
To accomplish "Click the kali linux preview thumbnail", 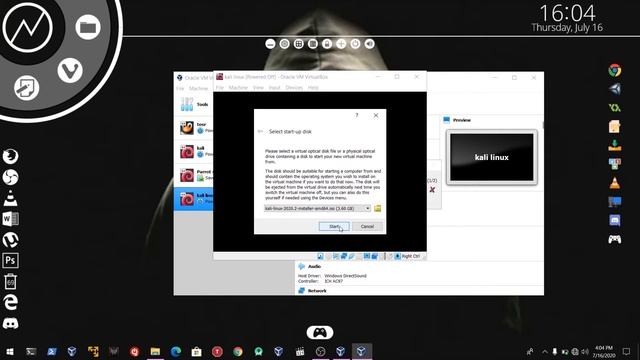I will tap(491, 157).
